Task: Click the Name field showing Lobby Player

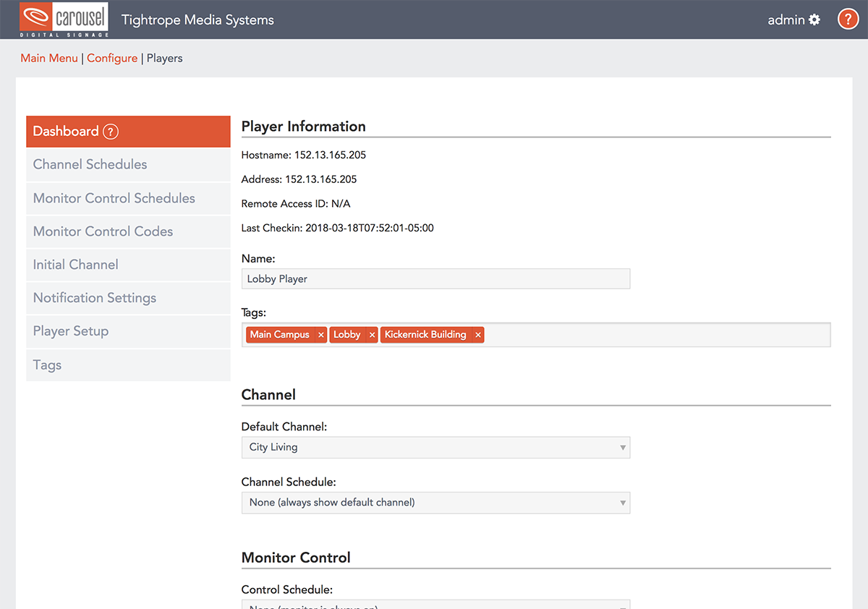Action: pos(435,278)
